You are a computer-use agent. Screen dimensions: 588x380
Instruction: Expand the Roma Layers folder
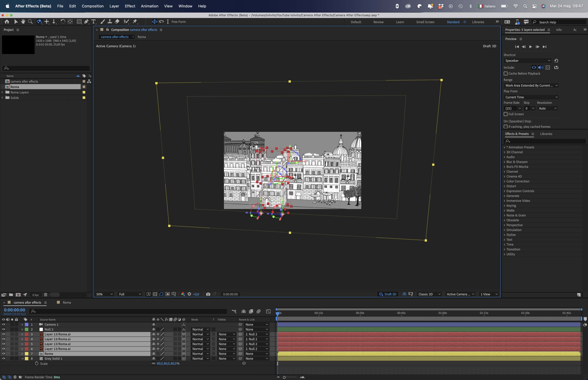[x=2, y=92]
